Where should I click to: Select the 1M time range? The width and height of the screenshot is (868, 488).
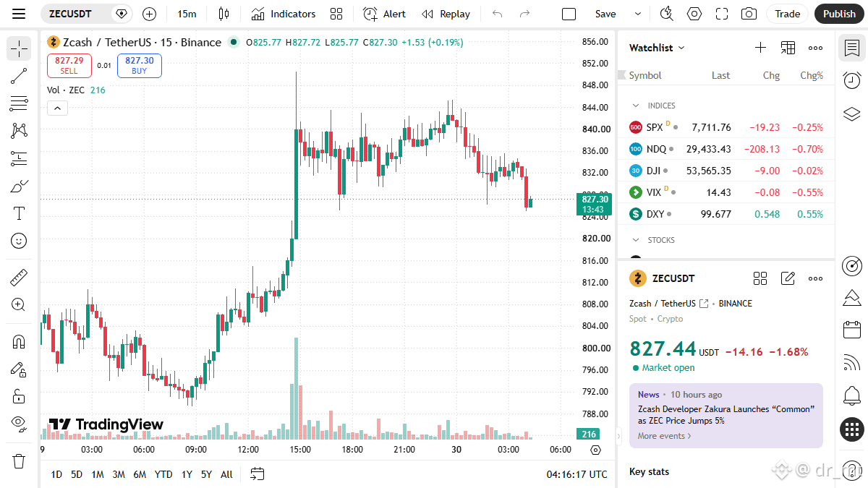[98, 474]
